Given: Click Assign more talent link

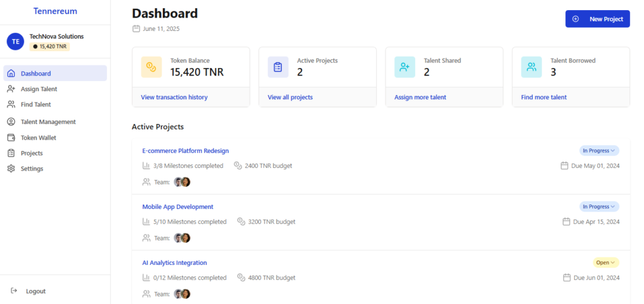Looking at the screenshot, I should 420,98.
